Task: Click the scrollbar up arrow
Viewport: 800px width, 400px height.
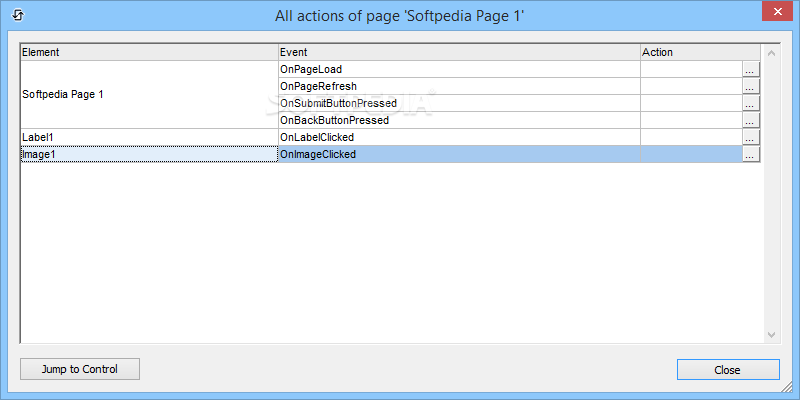Action: click(x=771, y=53)
